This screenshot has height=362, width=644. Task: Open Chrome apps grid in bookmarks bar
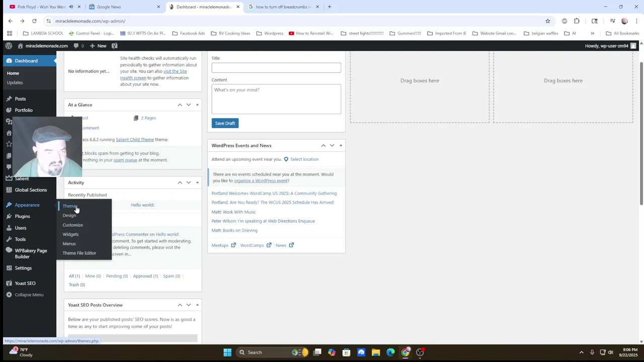[10, 33]
